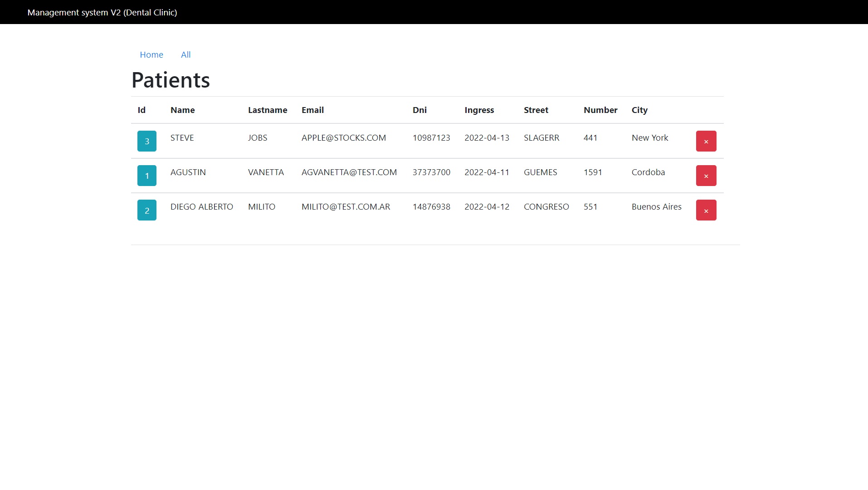
Task: Switch to the All tab
Action: point(186,54)
